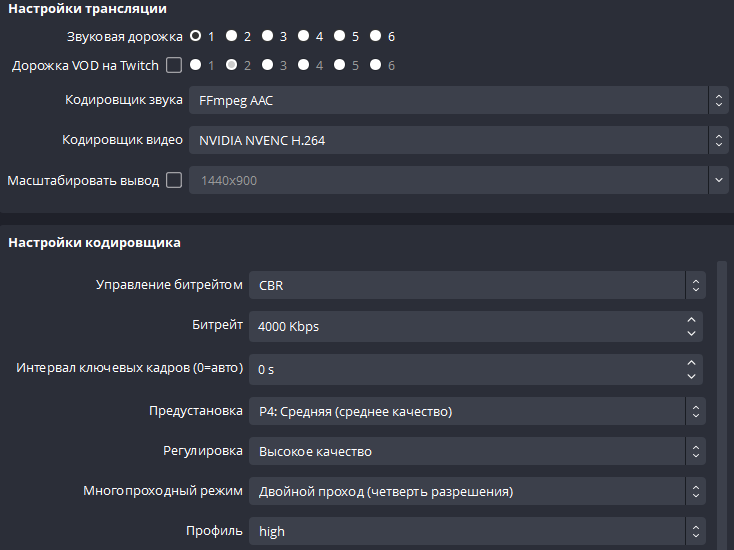The height and width of the screenshot is (550, 734).
Task: Open the preset 'P4: Средняя' dropdown
Action: click(x=475, y=411)
